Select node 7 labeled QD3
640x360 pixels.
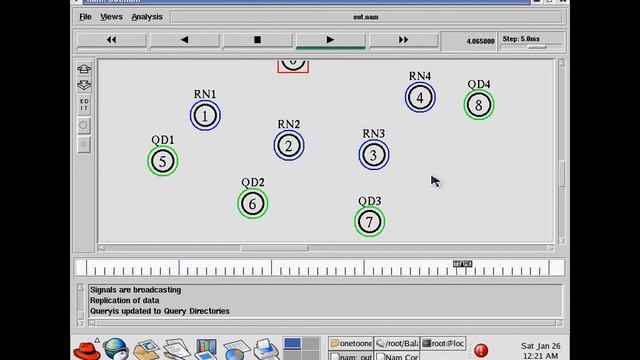pos(369,222)
